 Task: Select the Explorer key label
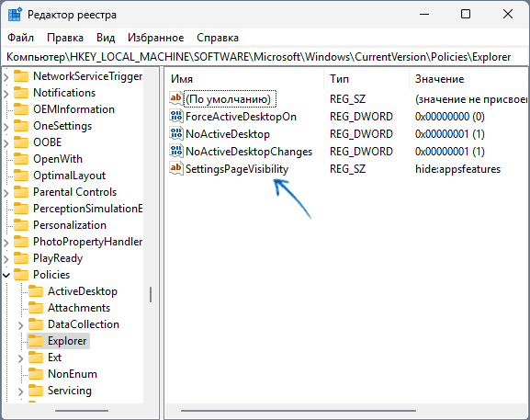tap(67, 341)
